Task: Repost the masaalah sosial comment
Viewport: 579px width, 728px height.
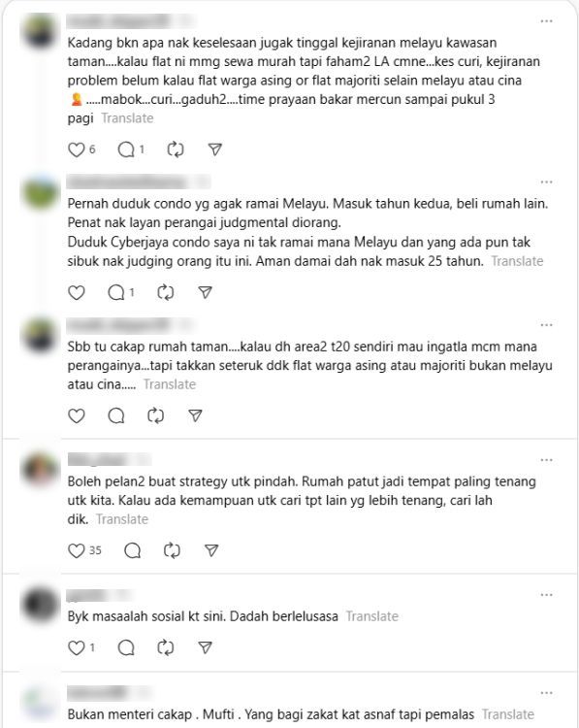Action: pyautogui.click(x=166, y=647)
